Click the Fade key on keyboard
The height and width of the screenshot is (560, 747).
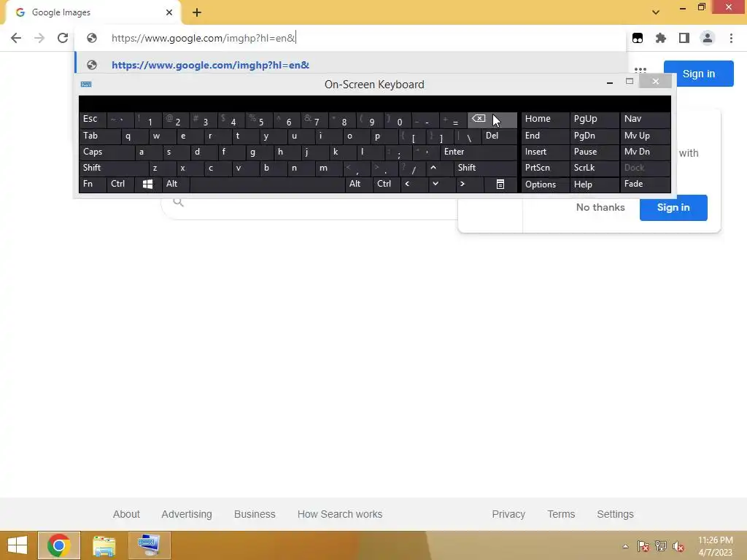(645, 184)
